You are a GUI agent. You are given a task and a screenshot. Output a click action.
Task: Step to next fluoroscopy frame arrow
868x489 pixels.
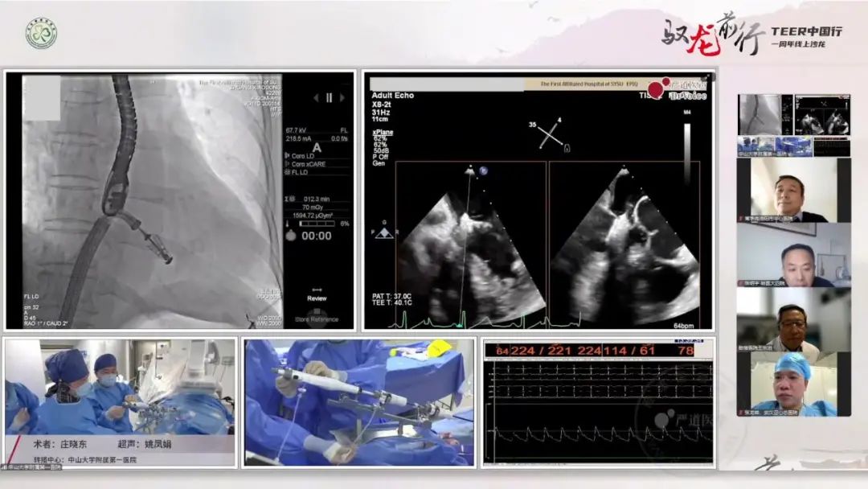[344, 97]
